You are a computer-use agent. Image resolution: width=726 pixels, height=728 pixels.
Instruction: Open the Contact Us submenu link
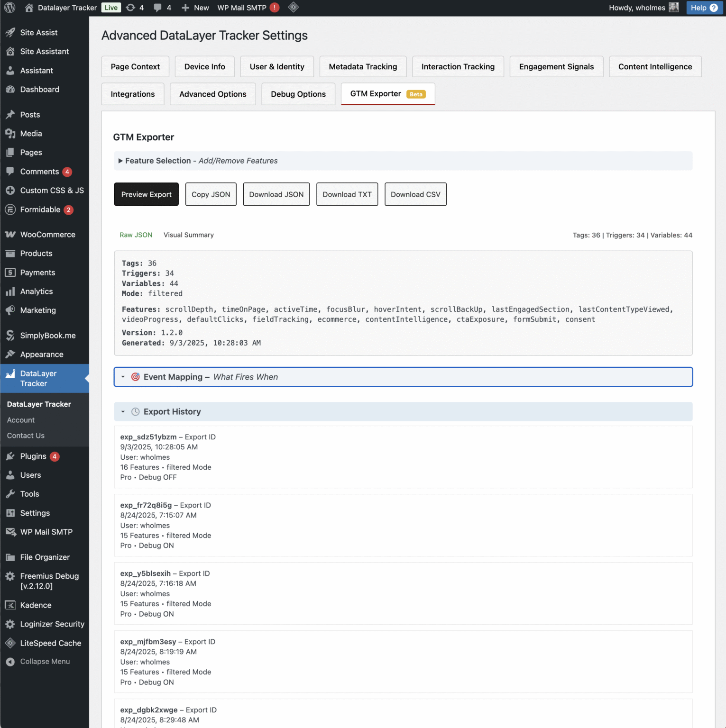coord(26,436)
